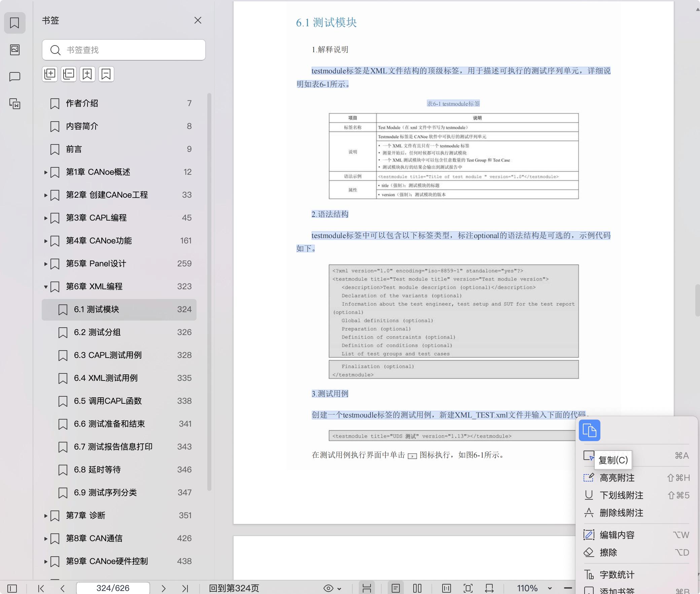Select the export-to-Word sidebar icon

pyautogui.click(x=15, y=104)
